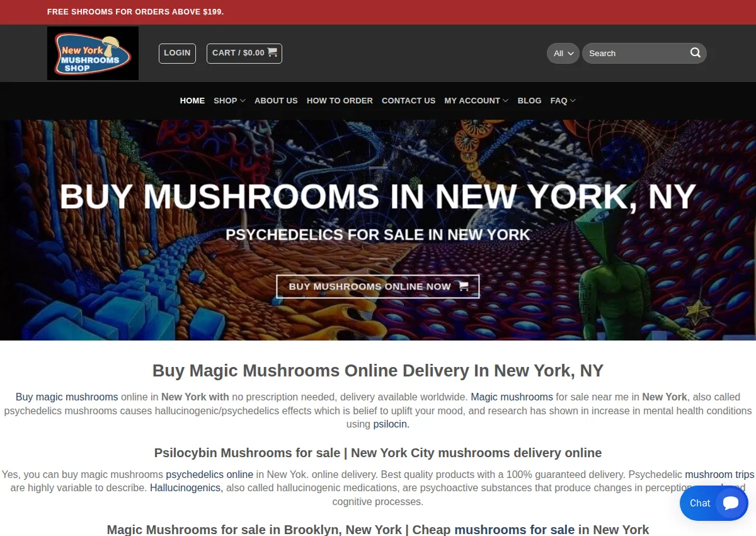Viewport: 756px width, 536px height.
Task: Expand the SHOP menu
Action: 229,100
